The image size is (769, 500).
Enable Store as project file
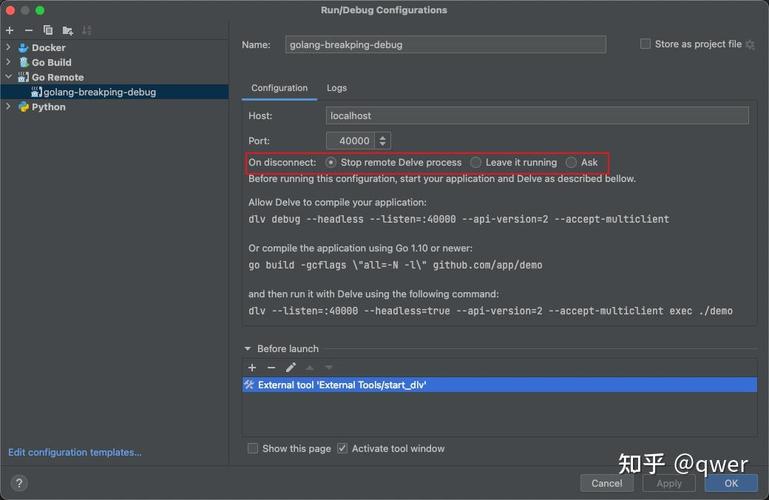pos(645,44)
